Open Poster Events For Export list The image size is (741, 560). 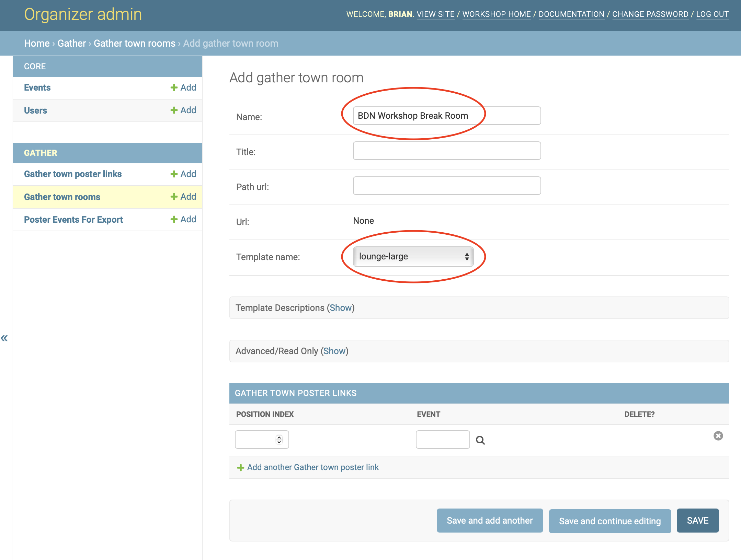coord(73,220)
